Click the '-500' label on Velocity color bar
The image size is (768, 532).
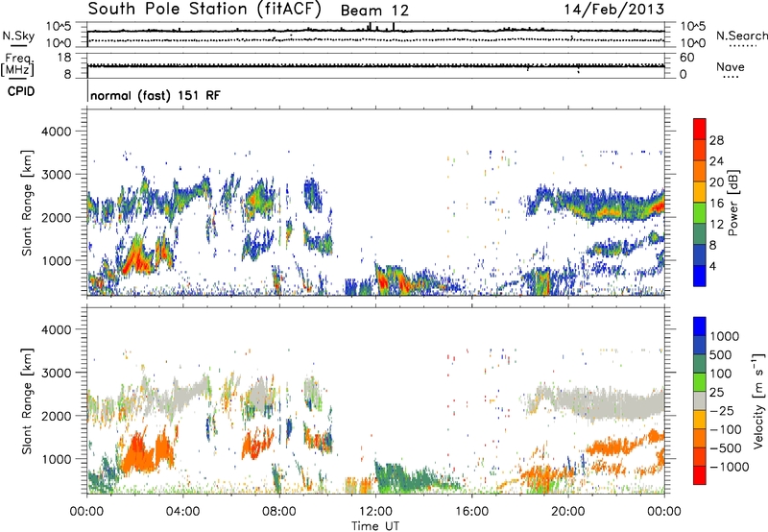(x=726, y=448)
